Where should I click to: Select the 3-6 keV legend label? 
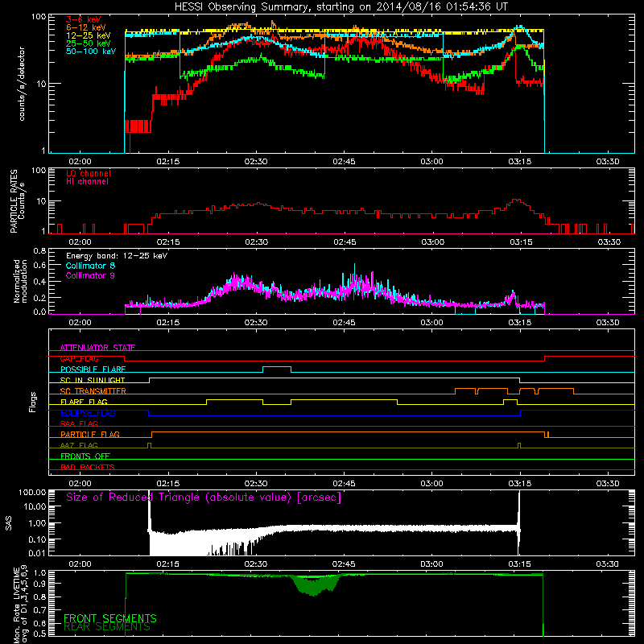pos(84,19)
